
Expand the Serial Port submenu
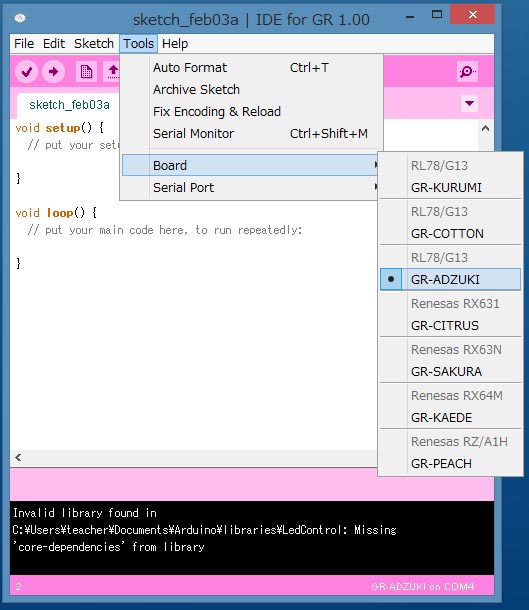[250, 188]
